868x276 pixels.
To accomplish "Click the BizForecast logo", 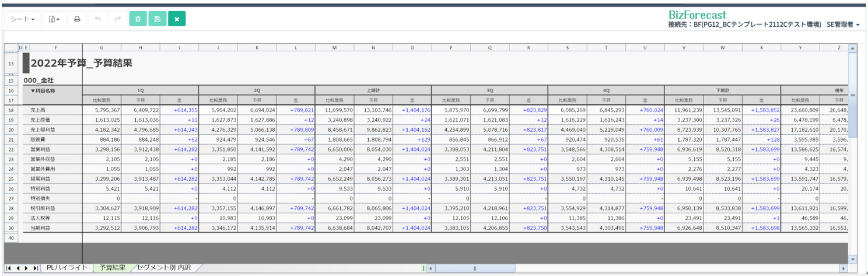I will [697, 15].
